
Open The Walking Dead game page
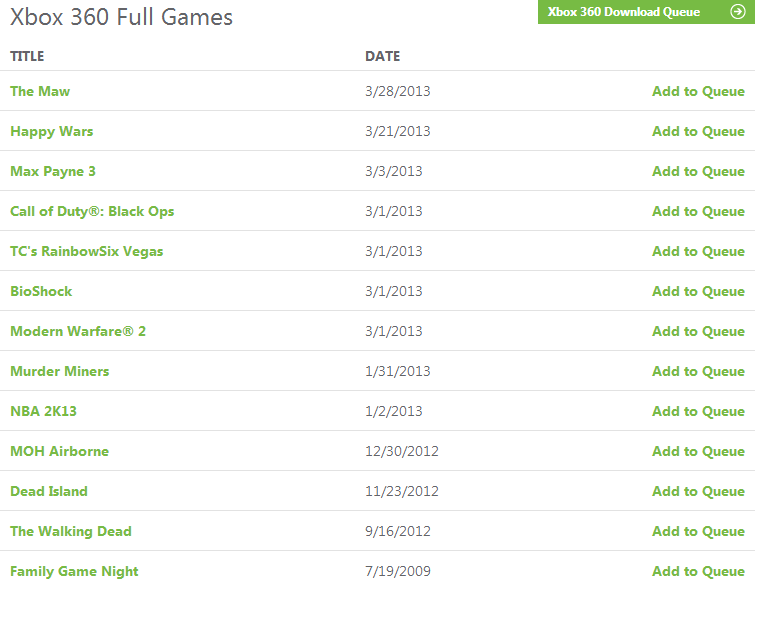pos(71,531)
